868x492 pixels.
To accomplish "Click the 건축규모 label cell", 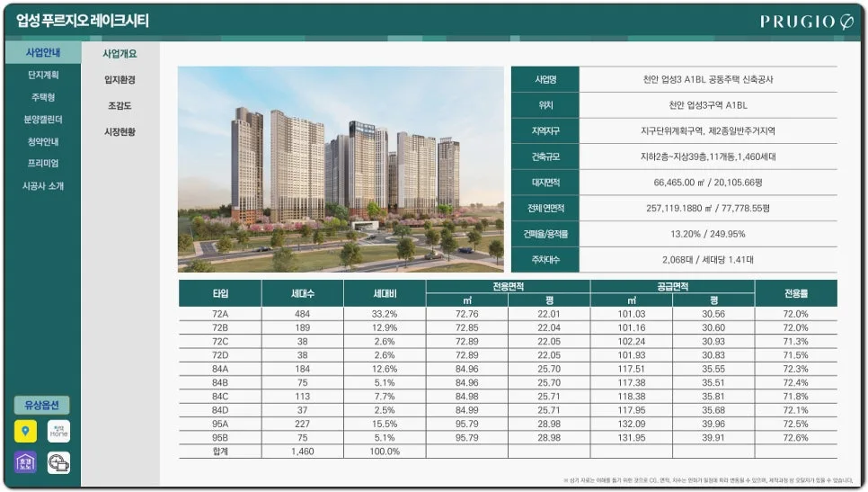I will pos(545,157).
